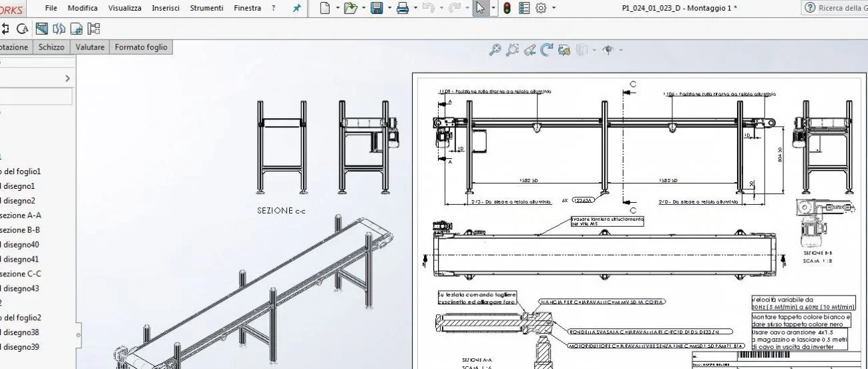The image size is (868, 369).
Task: Switch to the Valutare tab
Action: tap(89, 47)
